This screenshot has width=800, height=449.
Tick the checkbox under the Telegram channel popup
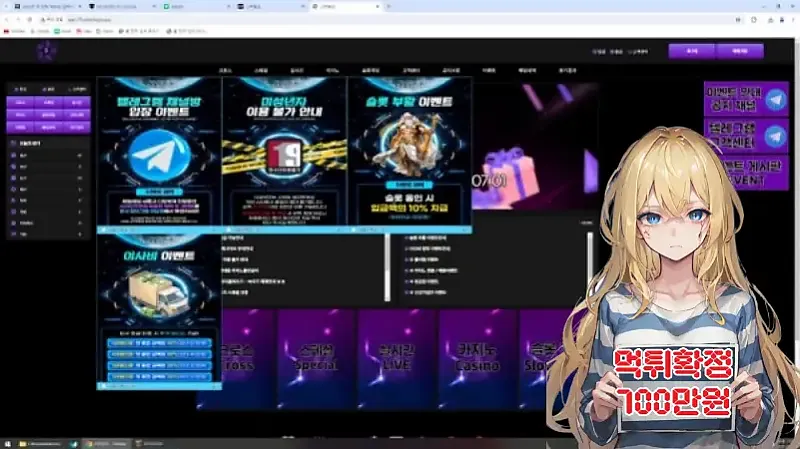tap(101, 230)
